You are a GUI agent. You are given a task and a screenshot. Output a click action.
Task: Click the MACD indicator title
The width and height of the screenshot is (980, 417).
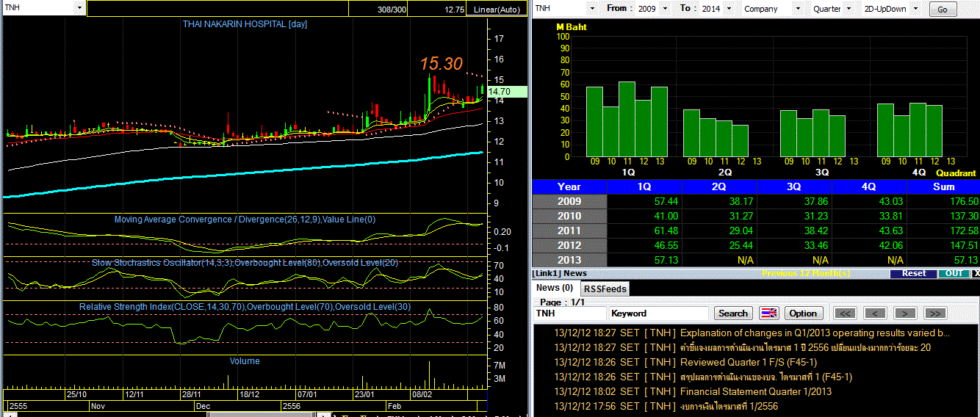[x=244, y=220]
